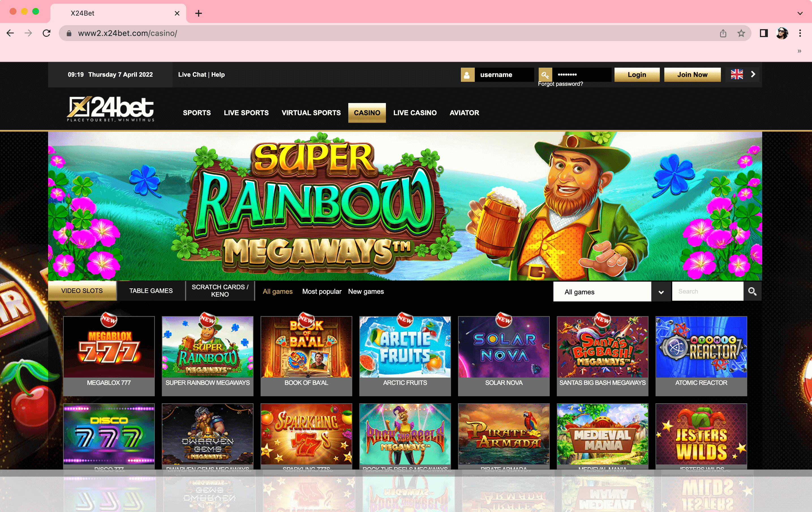812x512 pixels.
Task: Click the search magnifier icon
Action: [x=752, y=291]
